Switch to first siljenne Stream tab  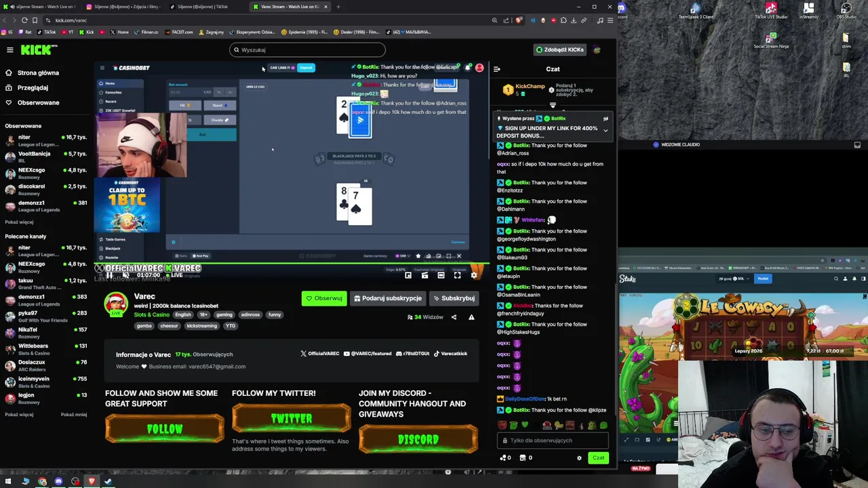click(x=41, y=7)
